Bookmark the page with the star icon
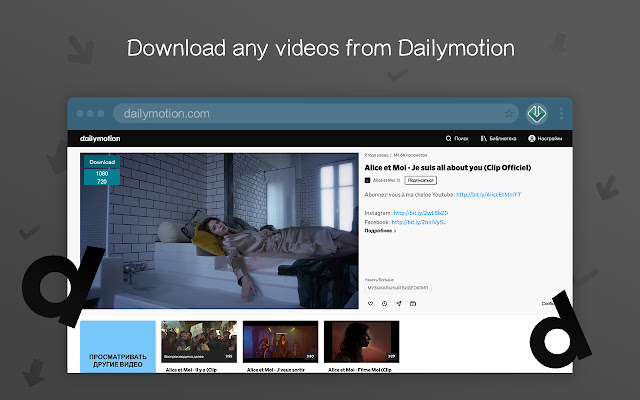 pyautogui.click(x=509, y=113)
